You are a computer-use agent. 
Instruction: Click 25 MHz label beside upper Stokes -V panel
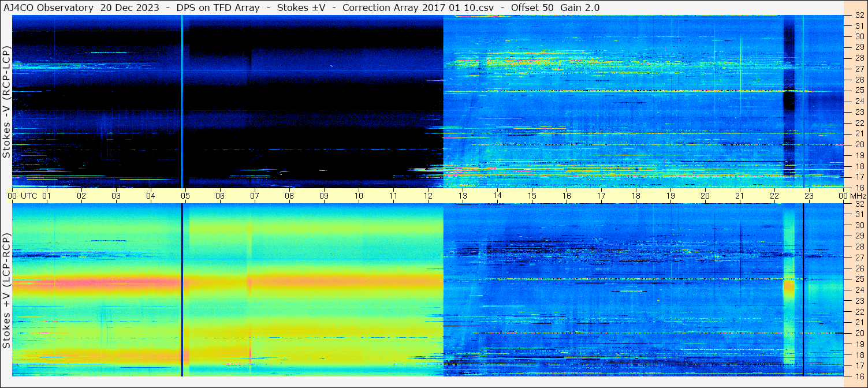(x=859, y=90)
